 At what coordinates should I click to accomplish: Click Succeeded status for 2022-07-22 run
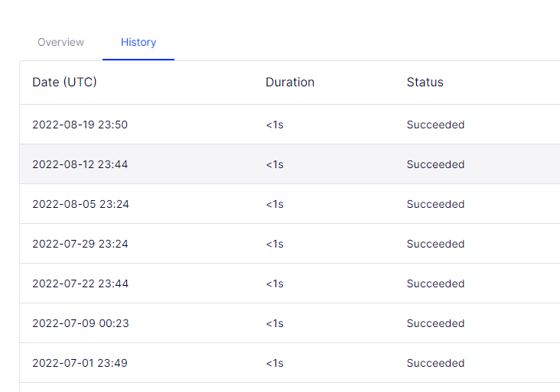coord(435,283)
